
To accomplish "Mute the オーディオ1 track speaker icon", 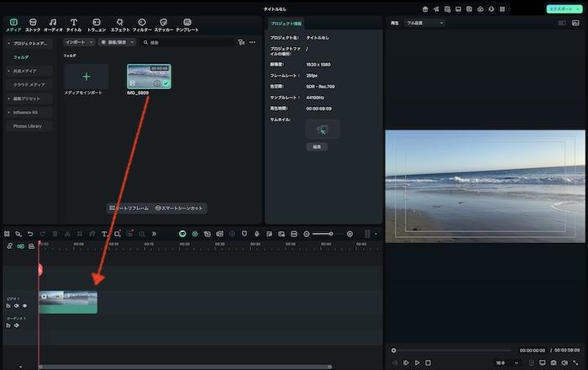I will (x=16, y=325).
